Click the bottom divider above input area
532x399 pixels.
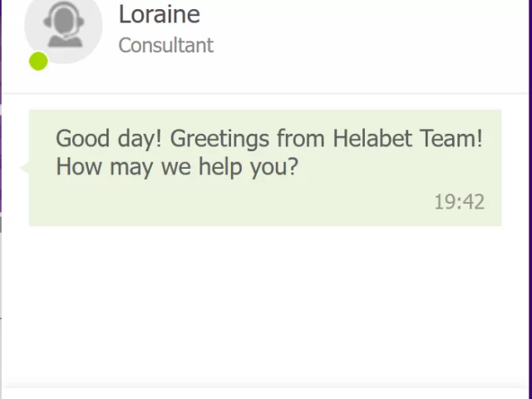[x=265, y=386]
